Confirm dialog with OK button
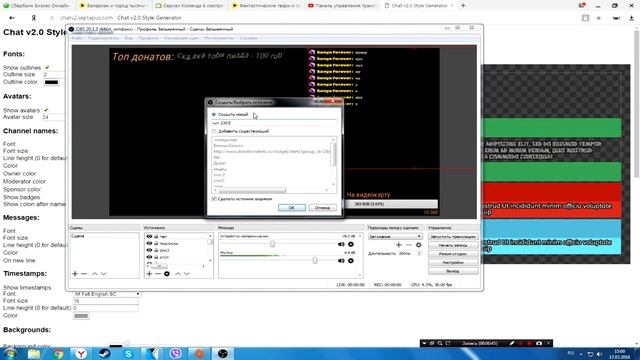This screenshot has width=640, height=360. pos(291,208)
